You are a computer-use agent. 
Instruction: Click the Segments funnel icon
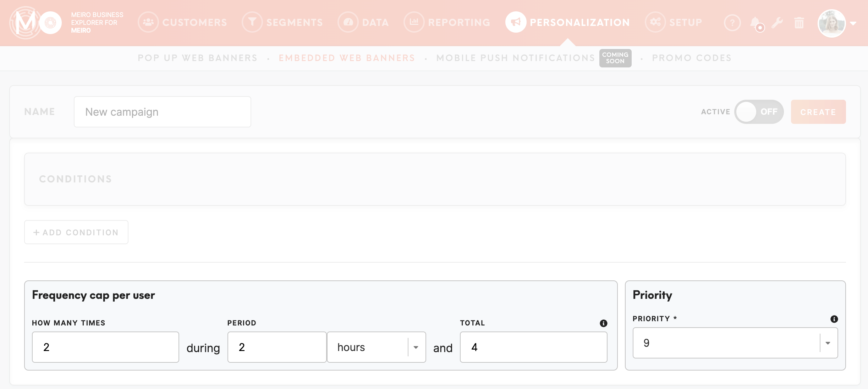click(x=252, y=22)
